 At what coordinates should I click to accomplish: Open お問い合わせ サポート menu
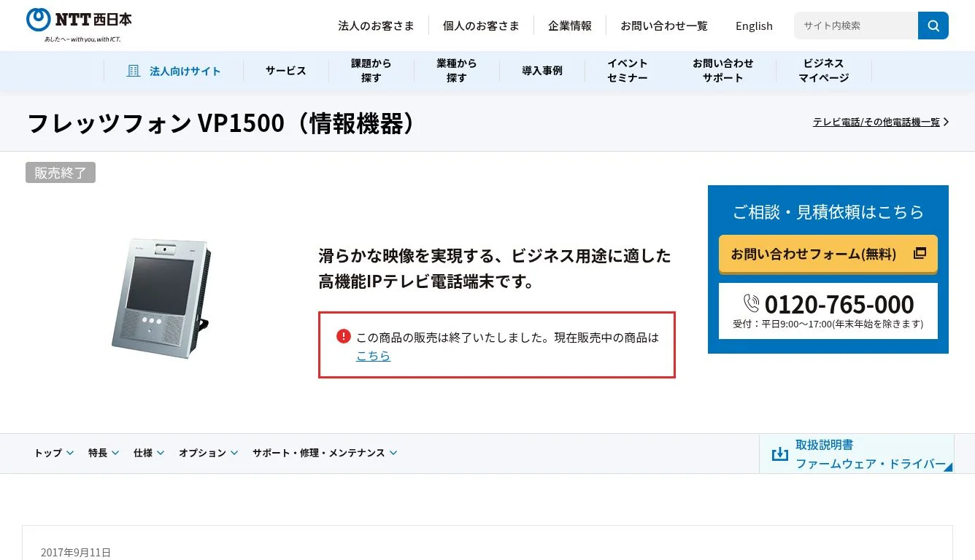[x=722, y=71]
